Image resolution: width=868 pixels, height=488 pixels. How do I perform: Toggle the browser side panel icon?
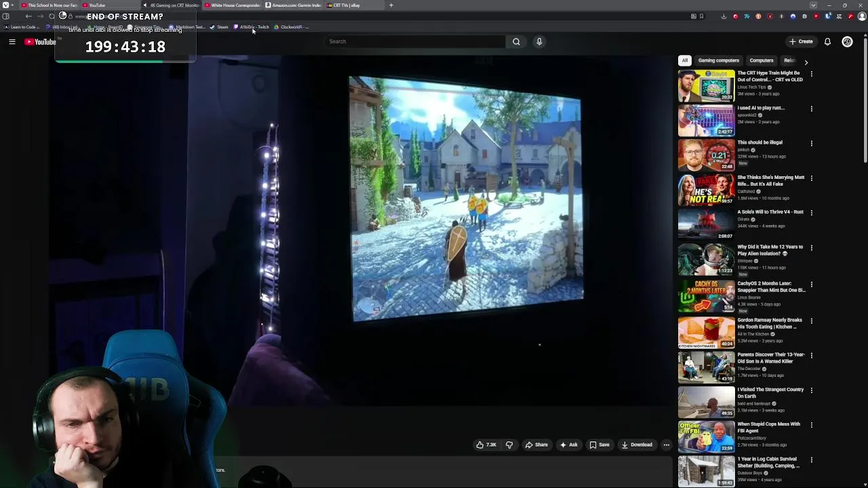(5, 16)
